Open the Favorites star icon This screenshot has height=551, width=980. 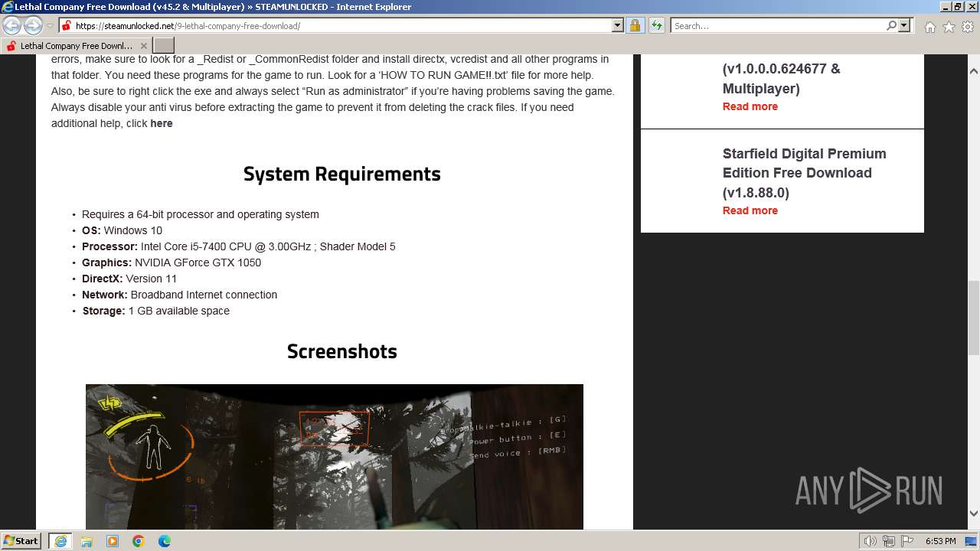point(949,27)
